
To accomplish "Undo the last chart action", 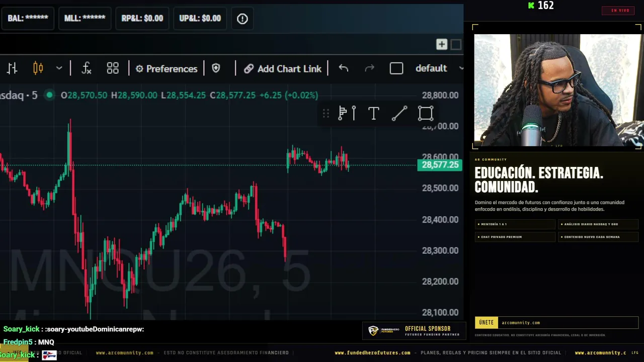I will [344, 68].
